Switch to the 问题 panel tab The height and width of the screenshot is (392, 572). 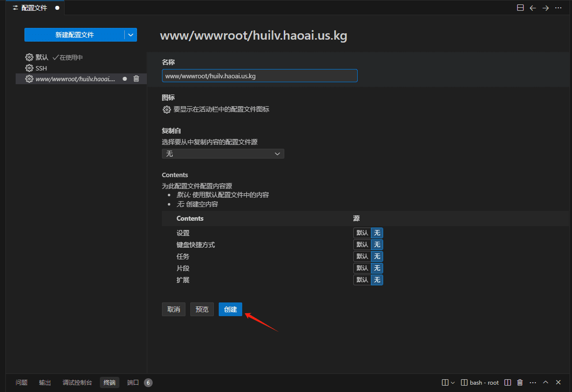click(22, 383)
